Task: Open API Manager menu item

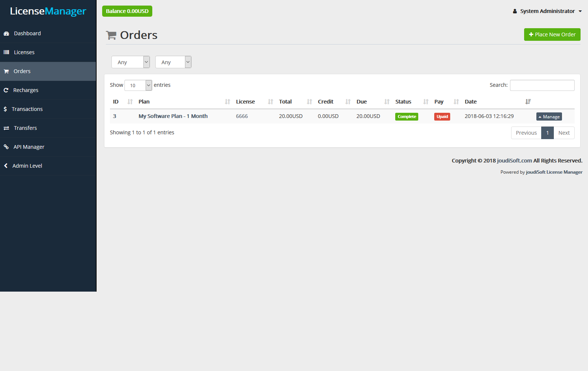Action: [48, 147]
